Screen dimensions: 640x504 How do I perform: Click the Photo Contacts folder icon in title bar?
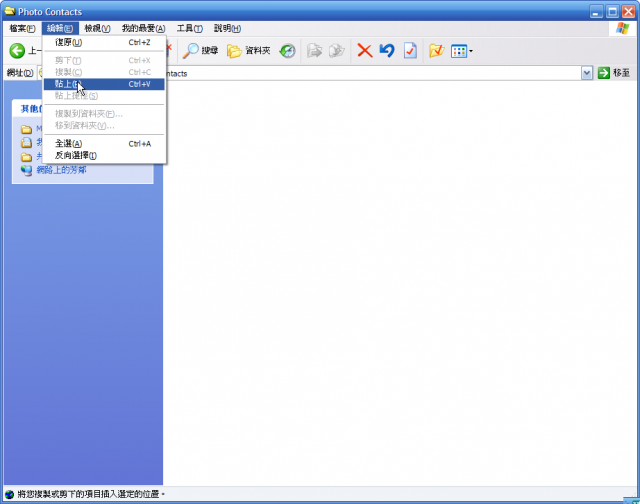point(10,11)
